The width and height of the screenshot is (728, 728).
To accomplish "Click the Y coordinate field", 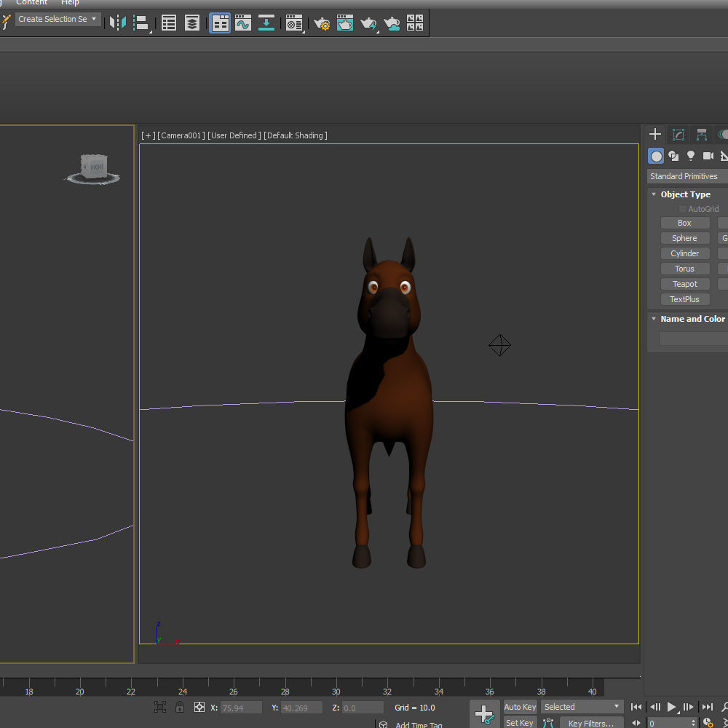I will coord(301,708).
